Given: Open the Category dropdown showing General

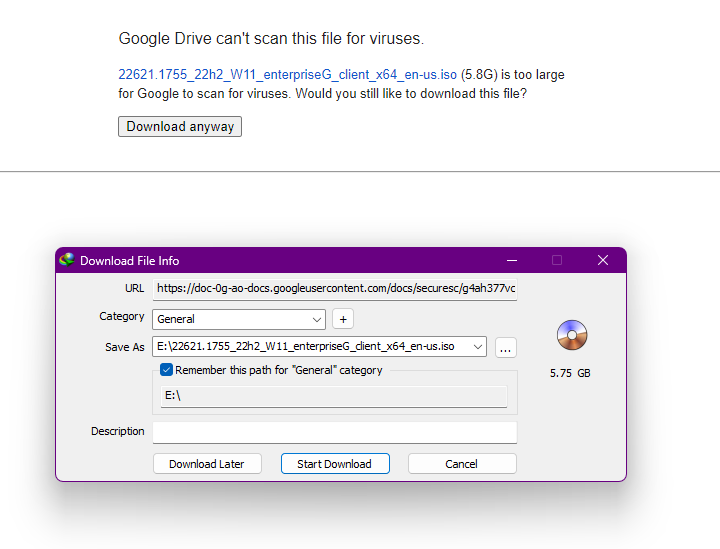Looking at the screenshot, I should click(x=239, y=319).
